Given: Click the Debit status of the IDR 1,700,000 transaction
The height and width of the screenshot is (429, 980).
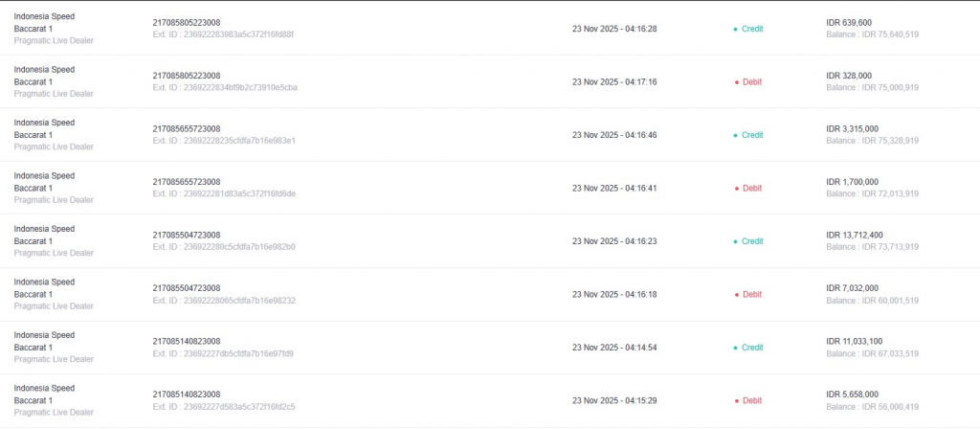Looking at the screenshot, I should click(x=751, y=189).
